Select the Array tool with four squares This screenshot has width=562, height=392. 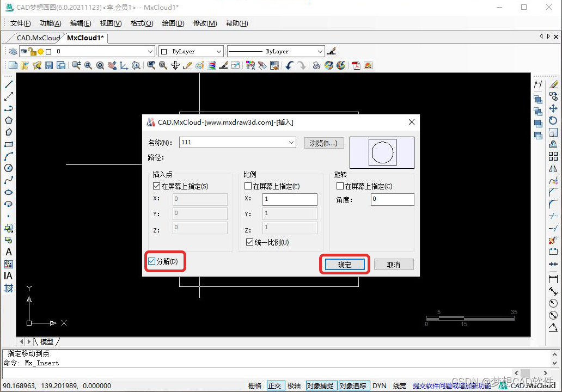click(x=553, y=156)
